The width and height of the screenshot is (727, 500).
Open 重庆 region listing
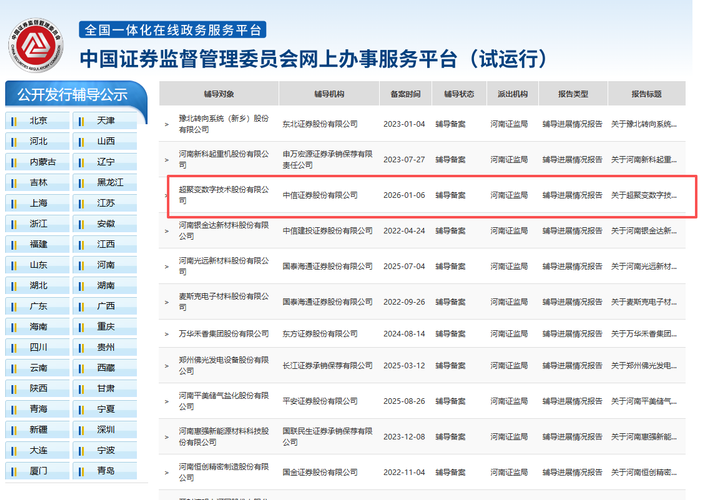click(105, 327)
